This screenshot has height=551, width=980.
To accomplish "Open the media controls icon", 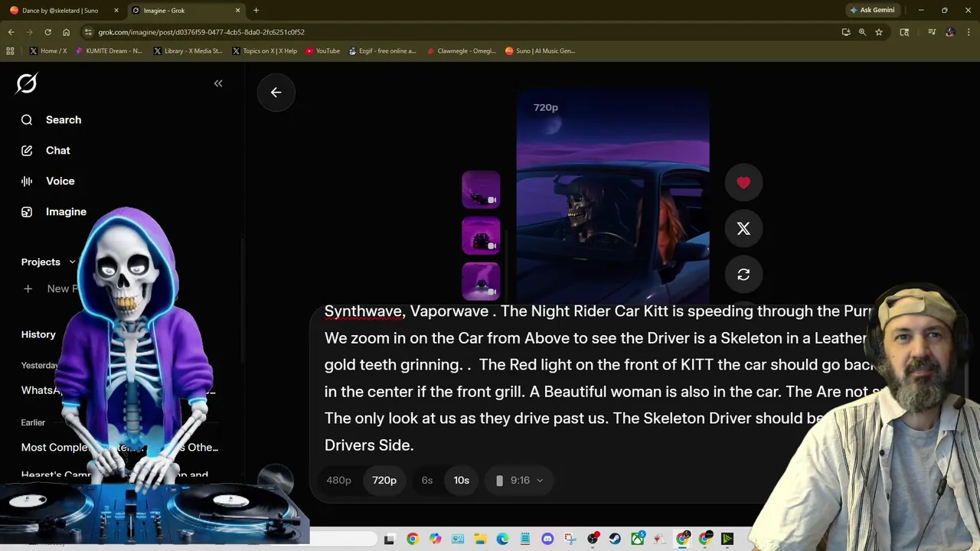I will [x=932, y=32].
